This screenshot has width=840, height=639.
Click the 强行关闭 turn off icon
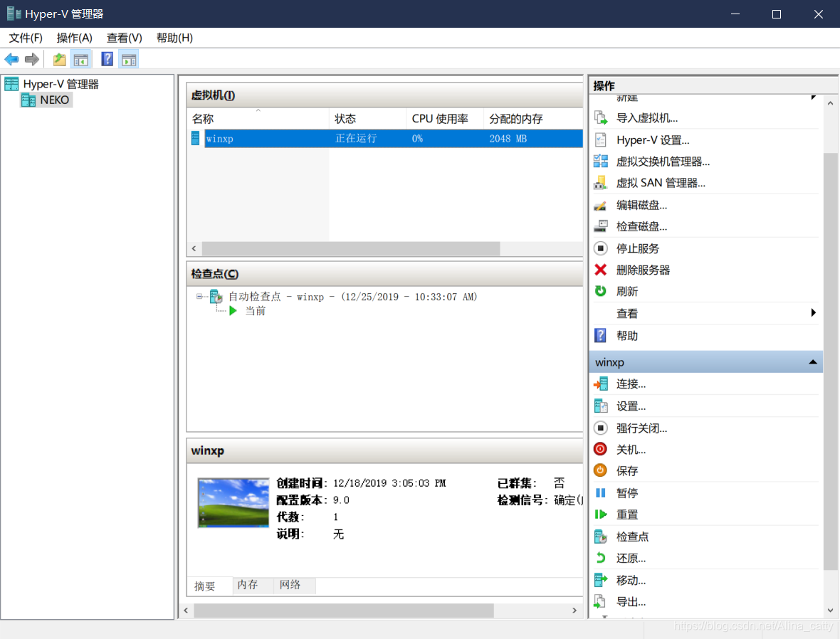point(601,428)
